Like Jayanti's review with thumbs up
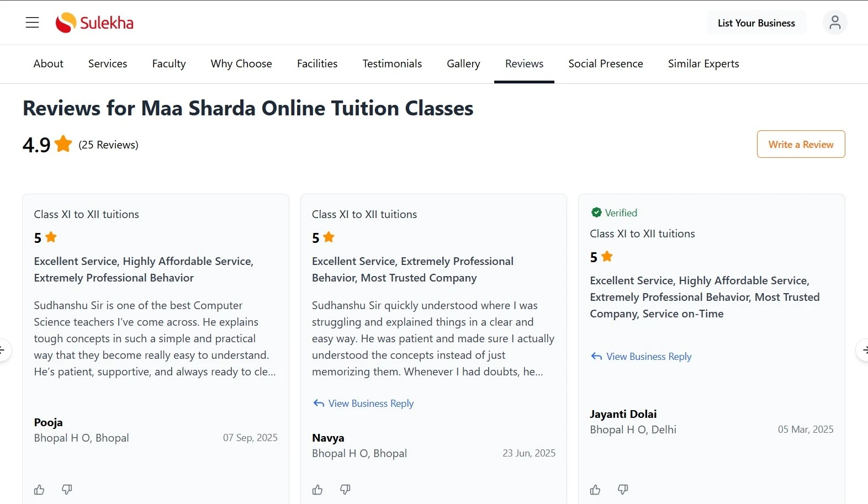 pos(595,490)
